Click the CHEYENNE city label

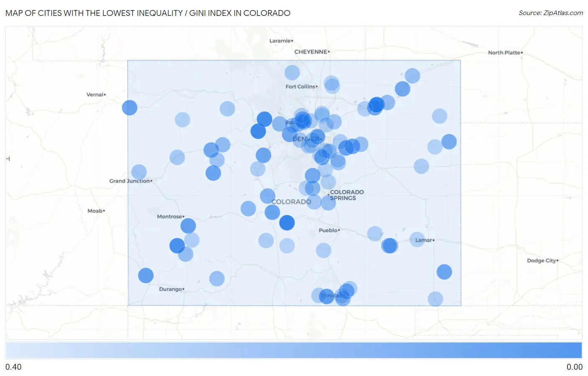click(312, 52)
